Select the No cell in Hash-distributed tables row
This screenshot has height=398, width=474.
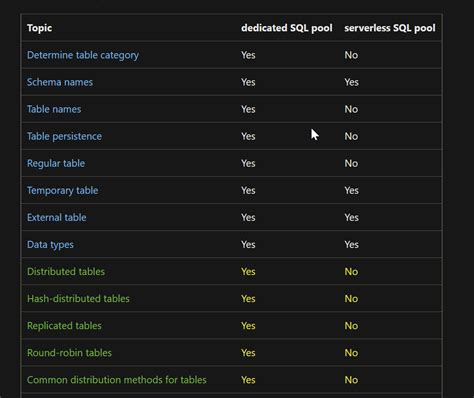coord(351,298)
